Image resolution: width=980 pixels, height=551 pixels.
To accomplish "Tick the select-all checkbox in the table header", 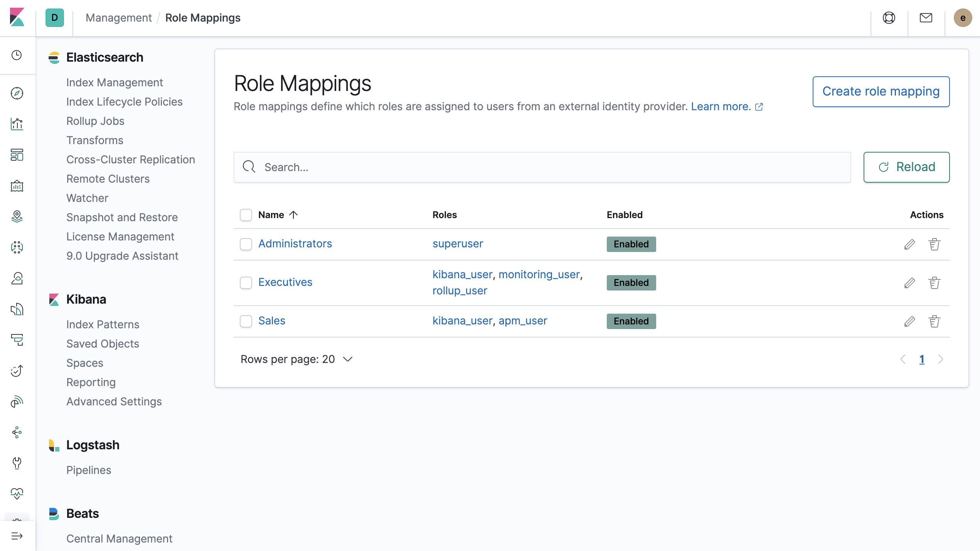I will pos(246,215).
